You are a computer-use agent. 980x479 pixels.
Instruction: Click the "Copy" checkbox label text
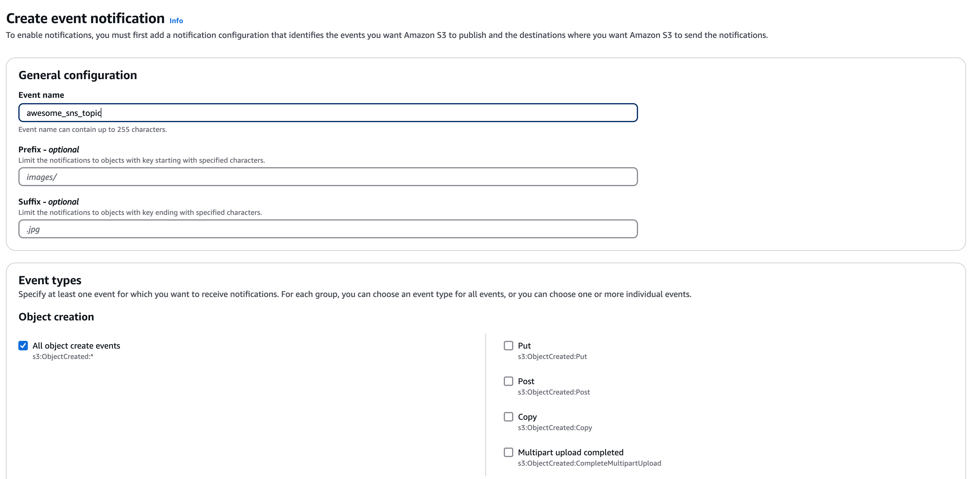click(x=527, y=416)
